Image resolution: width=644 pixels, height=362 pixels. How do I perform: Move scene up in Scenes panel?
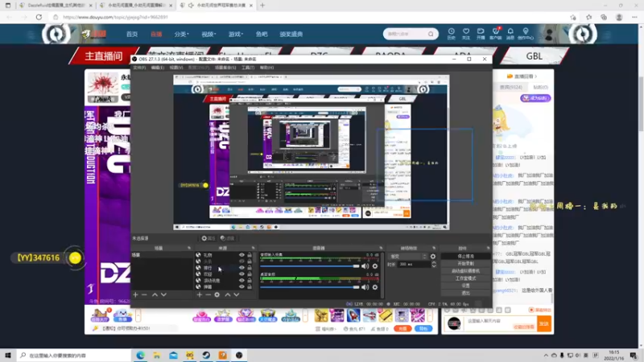(155, 294)
